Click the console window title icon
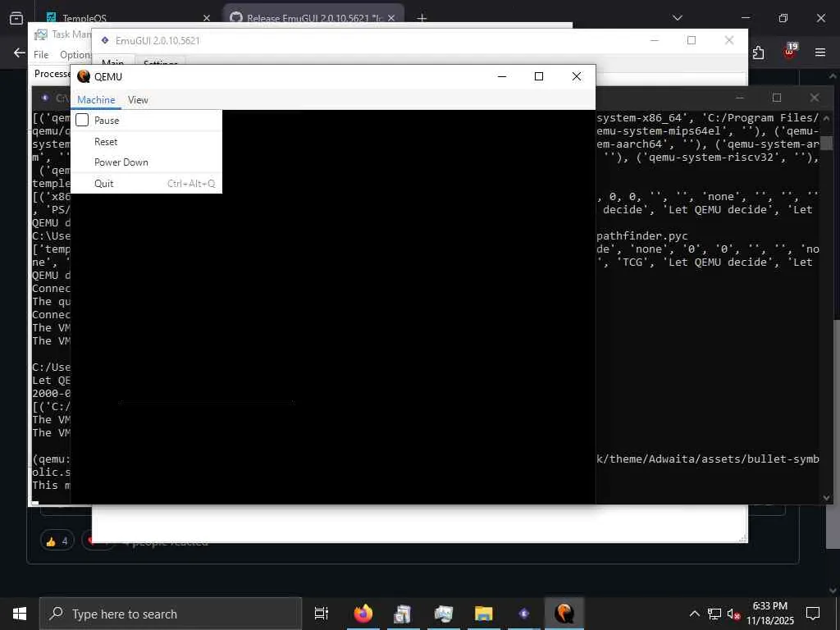The image size is (840, 630). [45, 98]
